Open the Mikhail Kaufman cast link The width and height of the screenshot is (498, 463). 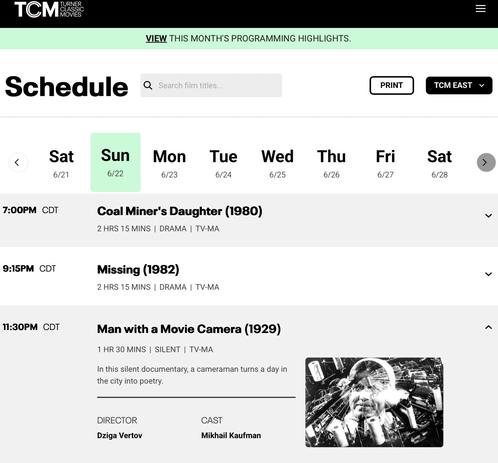pyautogui.click(x=231, y=435)
